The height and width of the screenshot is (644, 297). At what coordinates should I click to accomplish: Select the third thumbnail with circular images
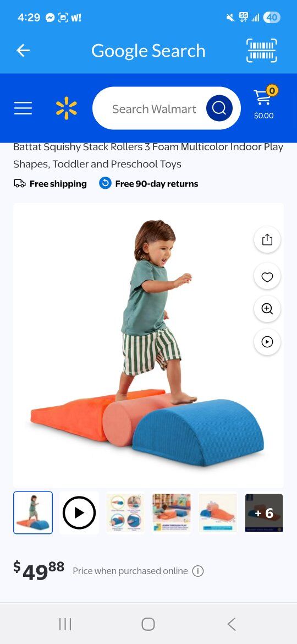click(125, 512)
